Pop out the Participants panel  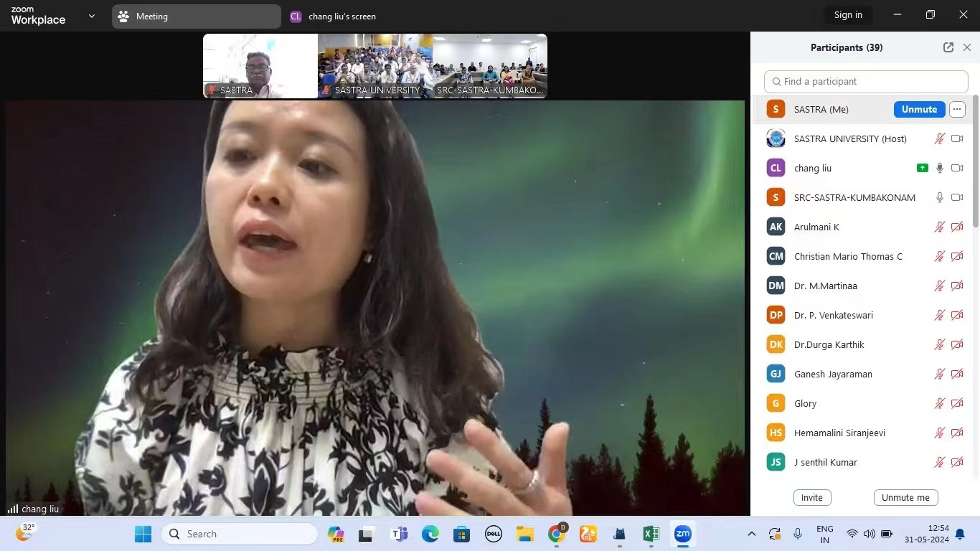[948, 47]
